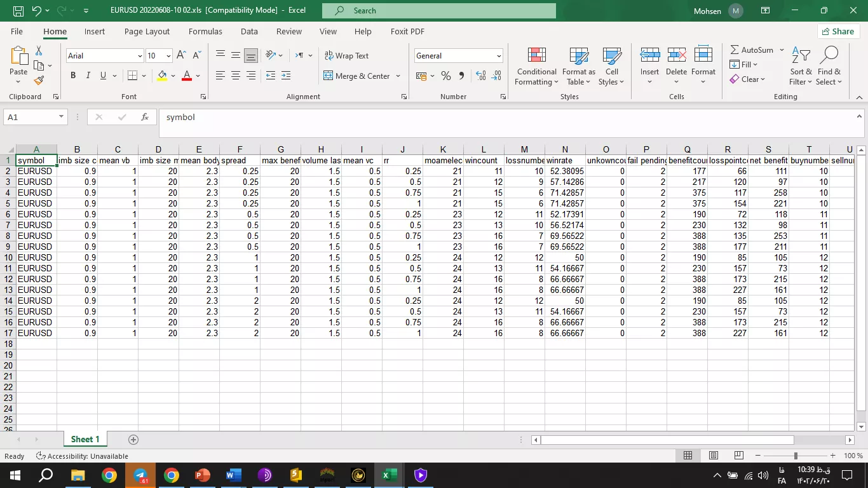Apply comma style formatting
The height and width of the screenshot is (488, 868).
pyautogui.click(x=461, y=76)
